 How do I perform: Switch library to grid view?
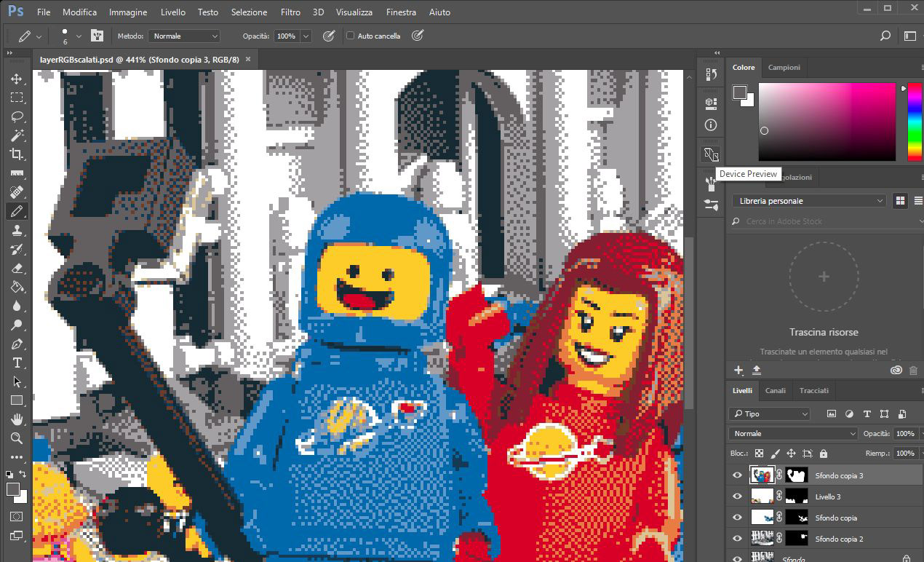900,201
